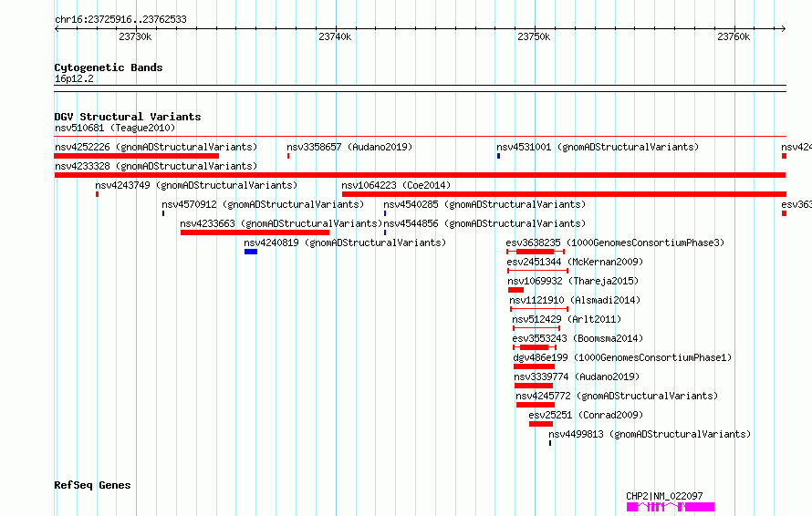
Task: Click the blue tick under nsv4544856
Action: 385,232
